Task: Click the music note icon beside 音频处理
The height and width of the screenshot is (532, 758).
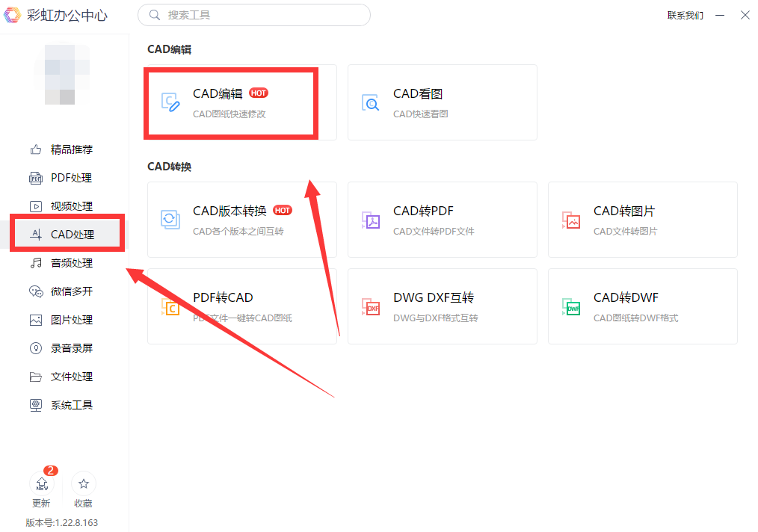Action: click(36, 263)
